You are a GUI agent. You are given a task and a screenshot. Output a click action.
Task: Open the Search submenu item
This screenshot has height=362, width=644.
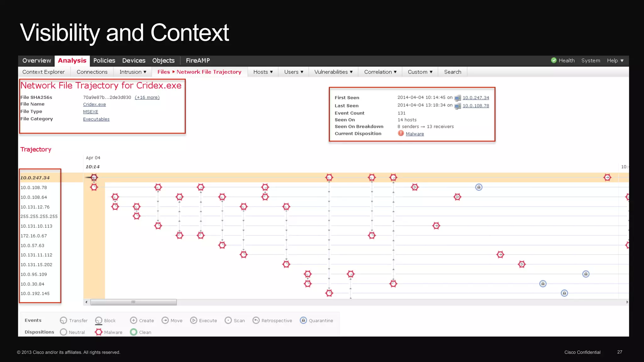pyautogui.click(x=452, y=72)
